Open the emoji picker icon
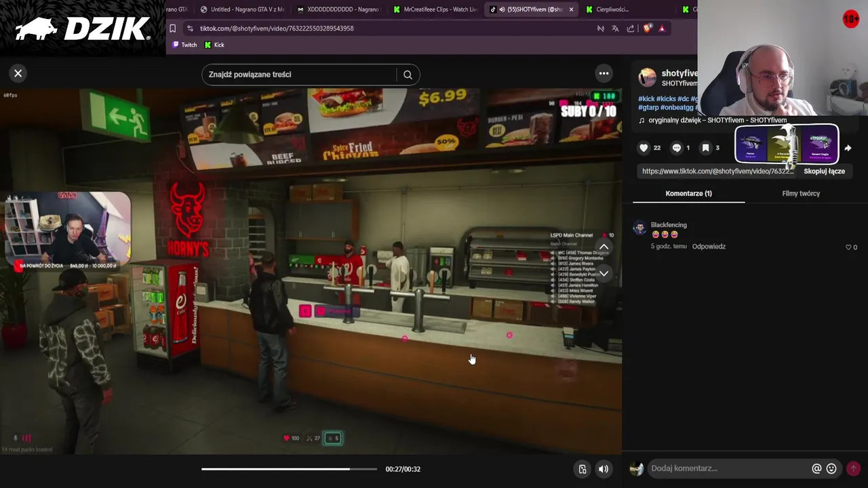This screenshot has width=868, height=488. pos(831,468)
